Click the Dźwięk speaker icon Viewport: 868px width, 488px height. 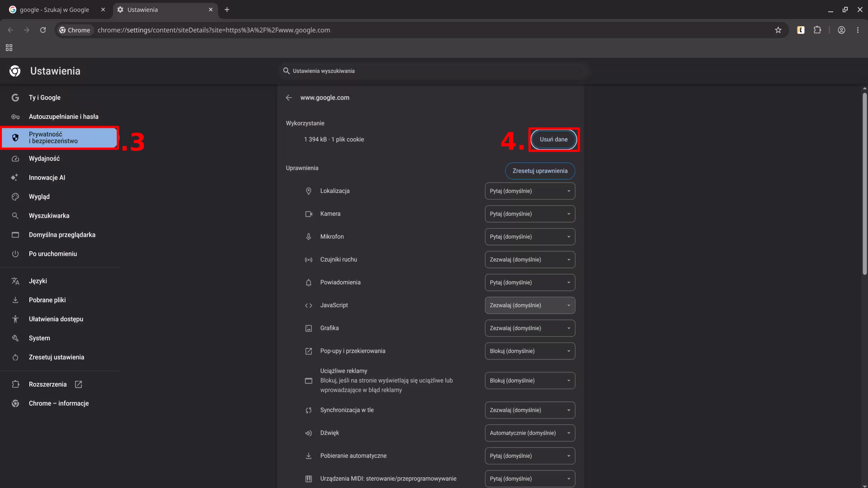[309, 433]
